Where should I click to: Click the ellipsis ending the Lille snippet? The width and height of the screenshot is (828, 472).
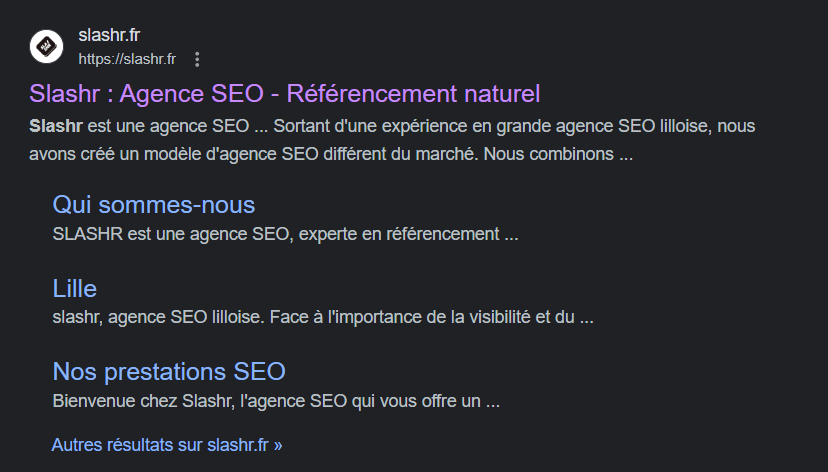pyautogui.click(x=587, y=318)
